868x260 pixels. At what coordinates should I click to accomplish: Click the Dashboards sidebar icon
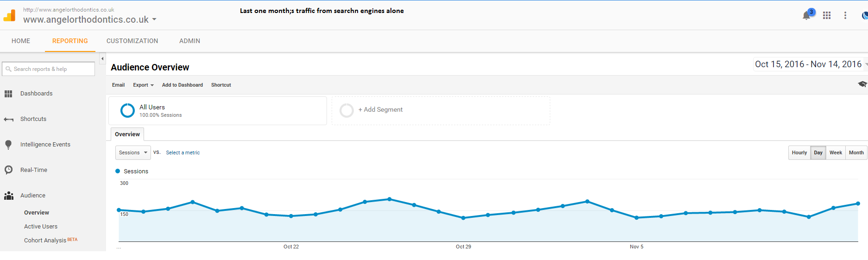tap(8, 94)
